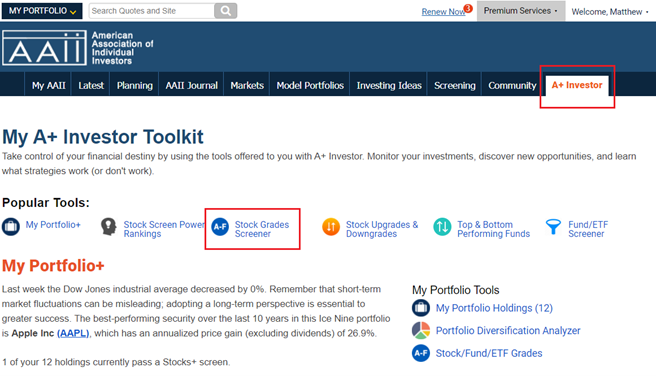Image resolution: width=656 pixels, height=376 pixels.
Task: Open Stock Upgrades & Downgrades link
Action: click(382, 229)
